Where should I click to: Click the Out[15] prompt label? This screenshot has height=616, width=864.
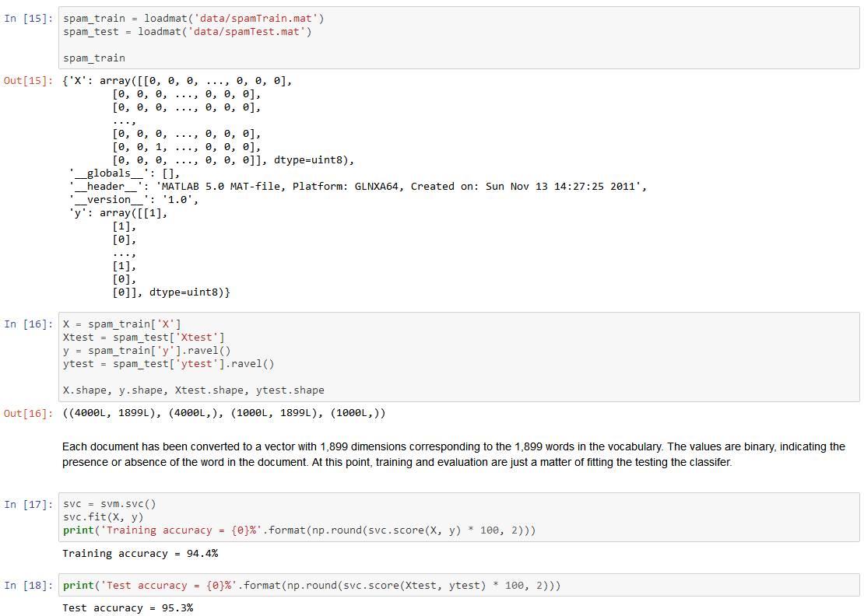point(28,80)
